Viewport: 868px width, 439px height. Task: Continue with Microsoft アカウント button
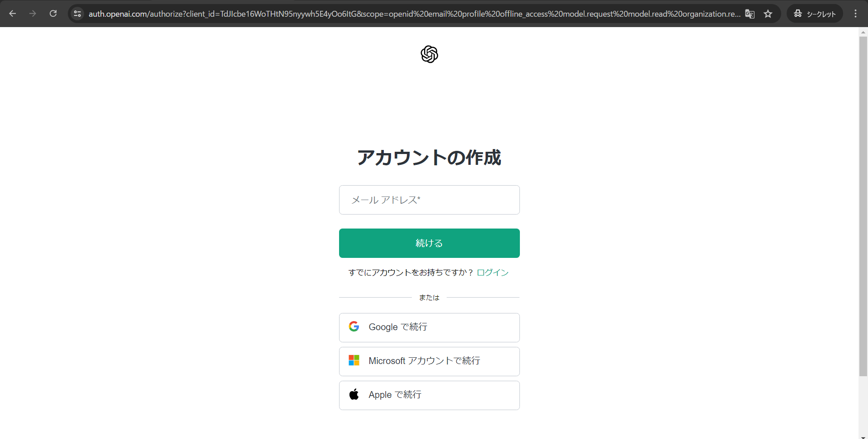pos(429,361)
